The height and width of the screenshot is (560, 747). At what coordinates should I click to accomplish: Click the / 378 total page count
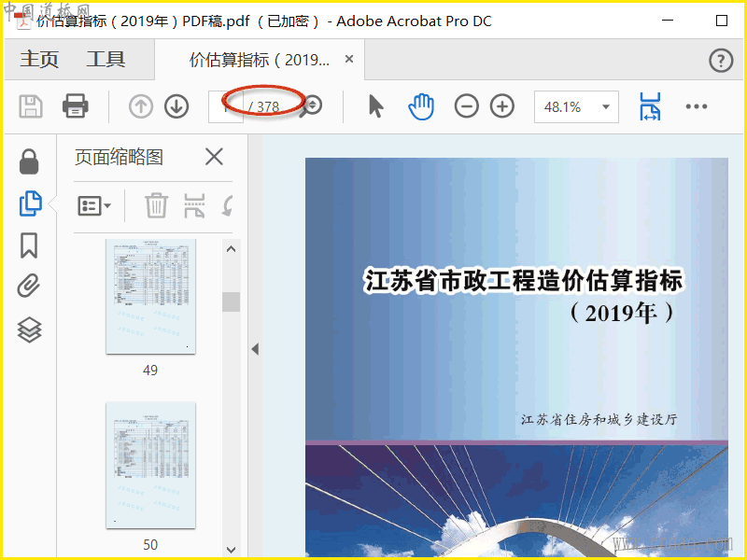click(264, 106)
